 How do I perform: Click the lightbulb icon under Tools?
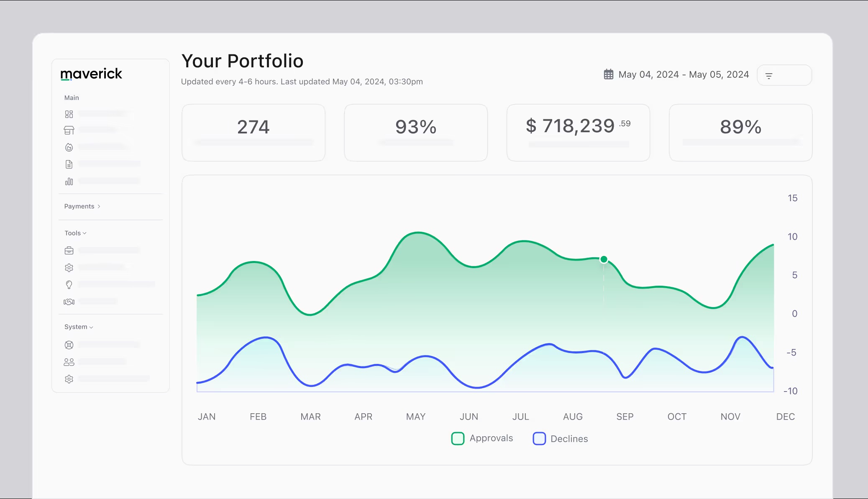pos(69,285)
